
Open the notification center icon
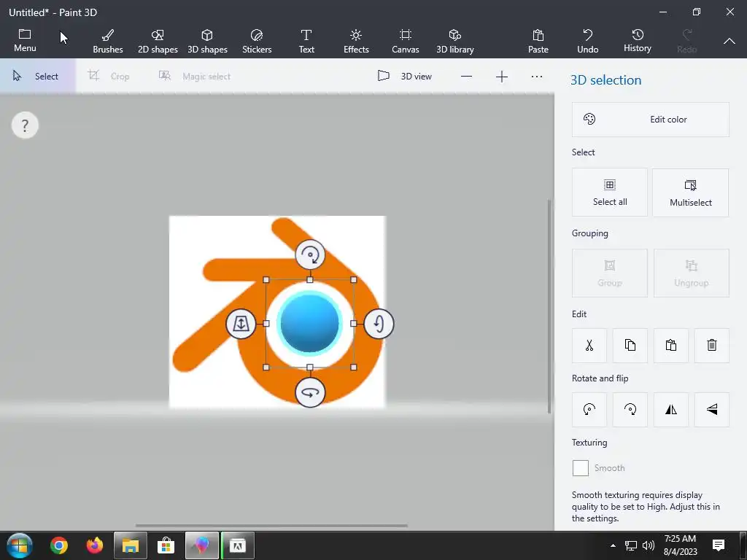(x=719, y=545)
